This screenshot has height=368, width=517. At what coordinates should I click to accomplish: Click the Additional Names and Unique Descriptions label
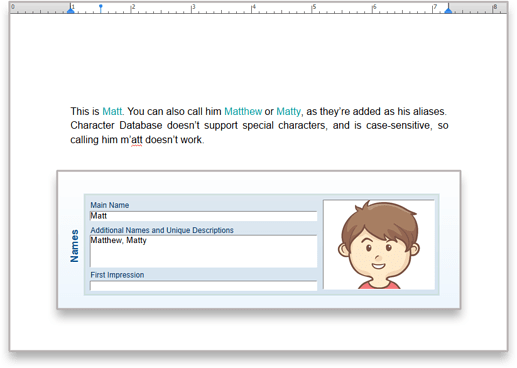[x=162, y=230]
